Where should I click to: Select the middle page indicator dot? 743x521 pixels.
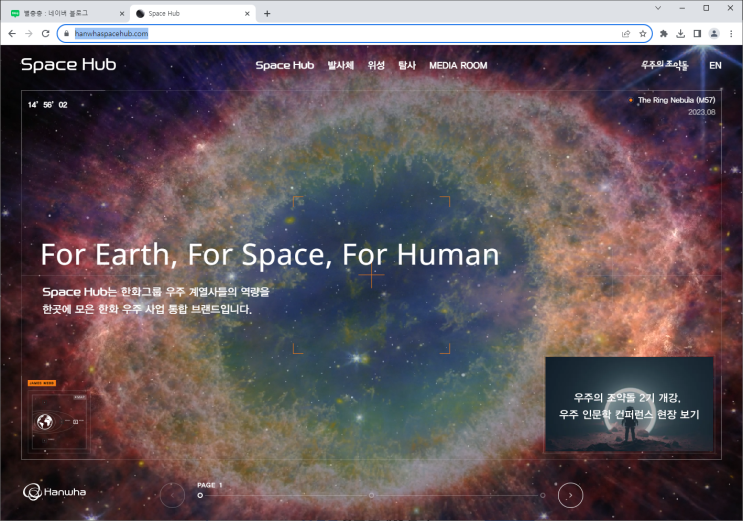click(x=371, y=495)
